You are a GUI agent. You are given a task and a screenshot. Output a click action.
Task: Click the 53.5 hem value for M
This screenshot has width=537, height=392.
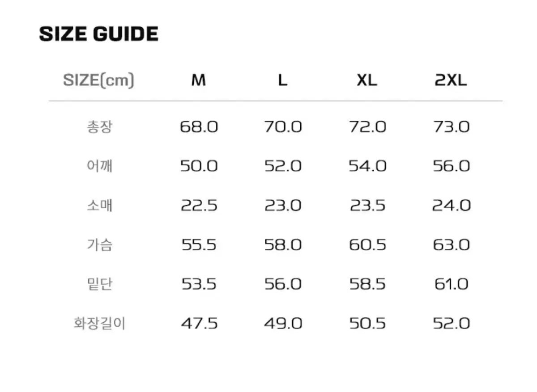(x=199, y=284)
